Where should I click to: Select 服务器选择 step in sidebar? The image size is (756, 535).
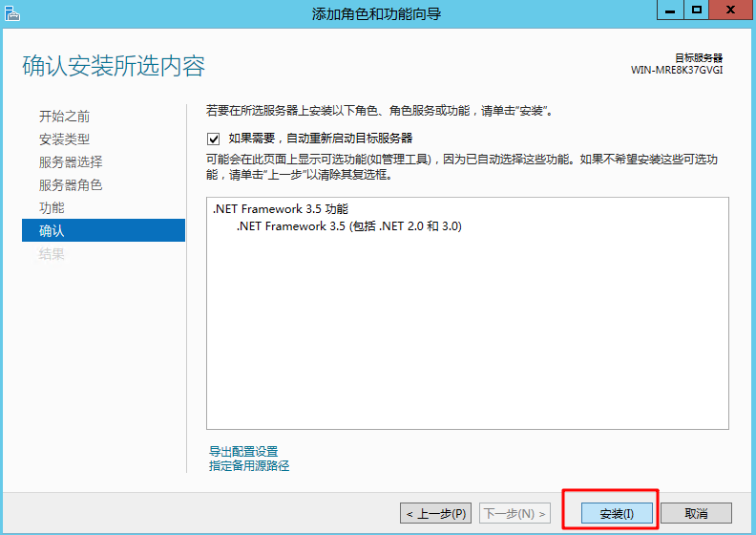(71, 162)
